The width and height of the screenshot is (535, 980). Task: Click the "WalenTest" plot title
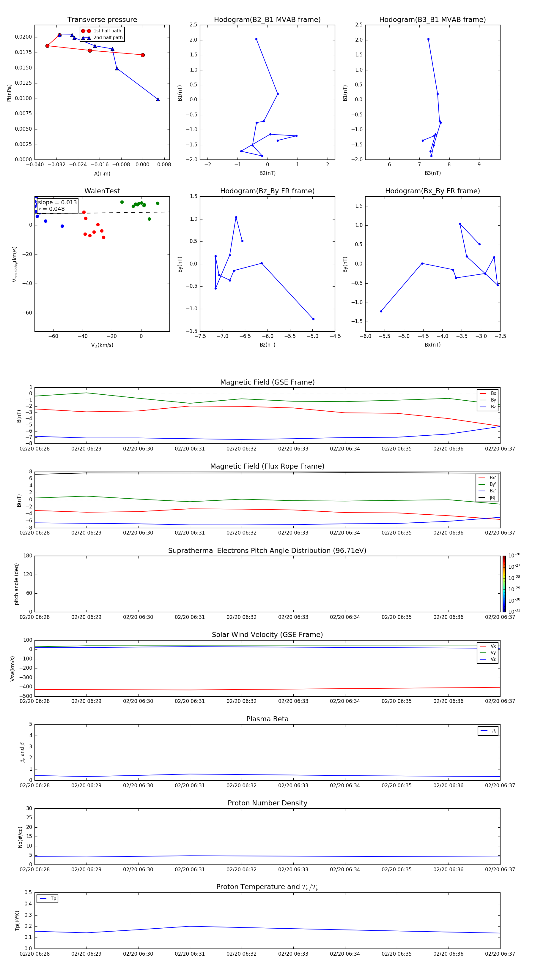point(102,191)
